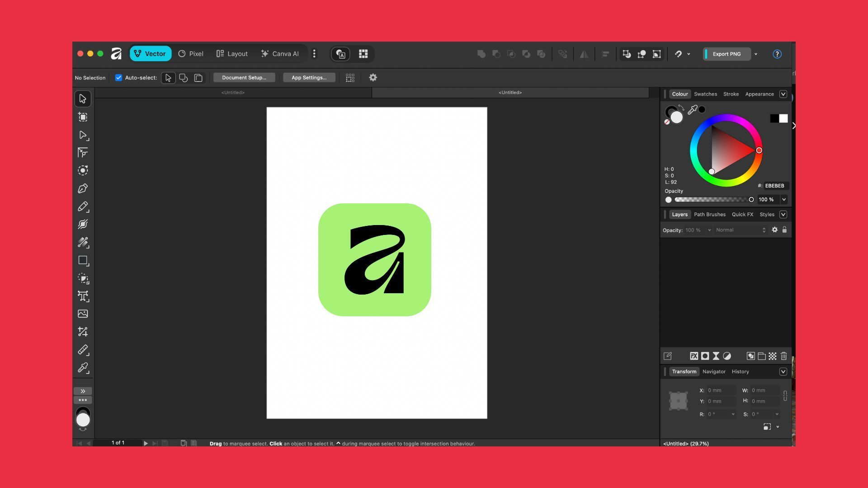This screenshot has width=868, height=488.
Task: Toggle the layer lock icon
Action: (x=784, y=230)
